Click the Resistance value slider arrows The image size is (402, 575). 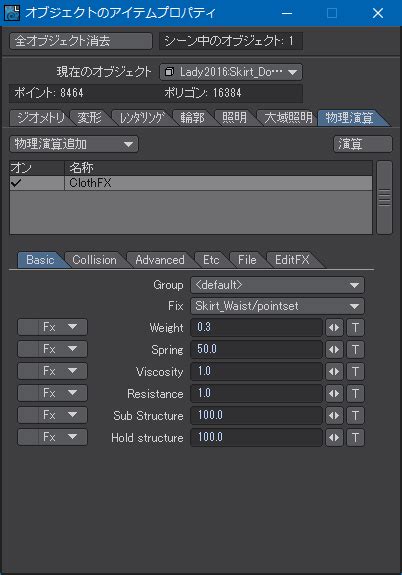[x=334, y=393]
